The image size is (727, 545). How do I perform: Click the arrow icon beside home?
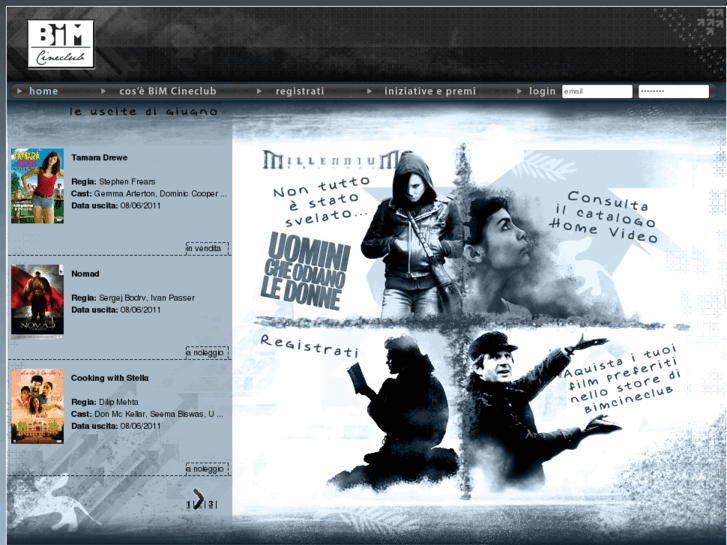(19, 91)
